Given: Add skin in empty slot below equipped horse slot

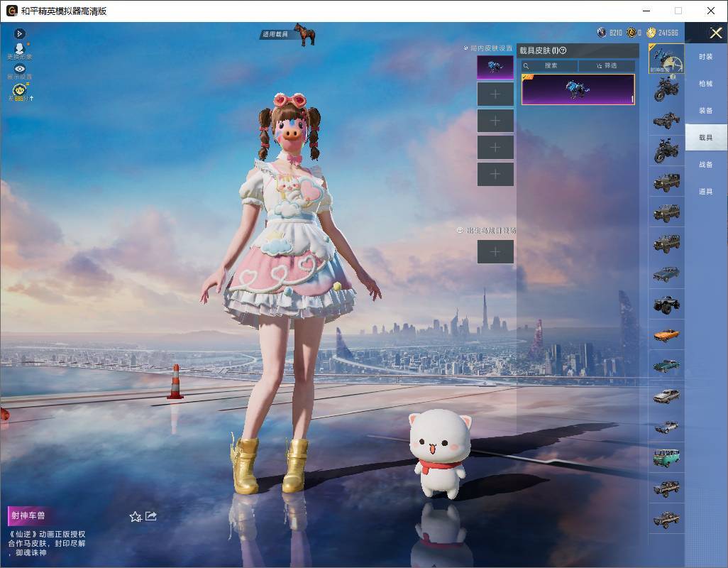Looking at the screenshot, I should (495, 94).
